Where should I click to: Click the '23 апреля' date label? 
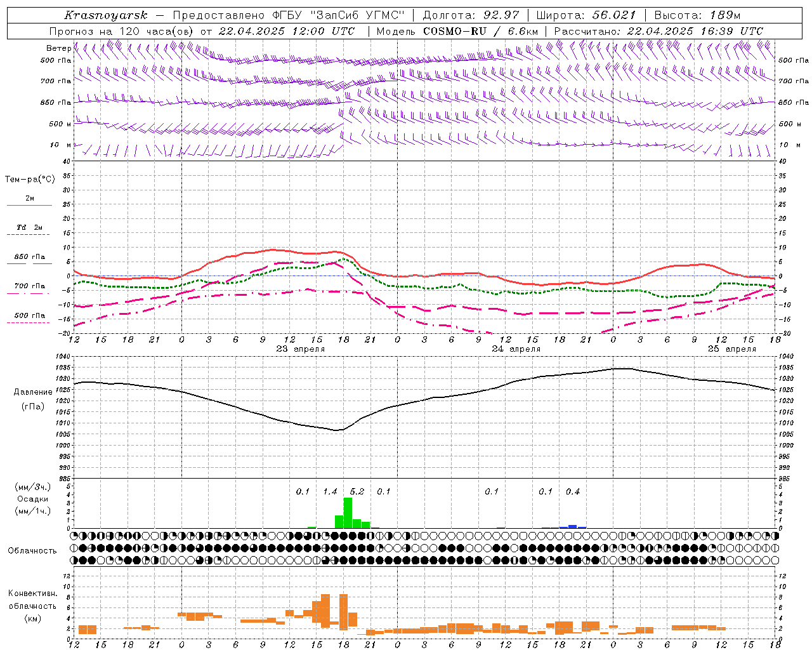click(300, 349)
